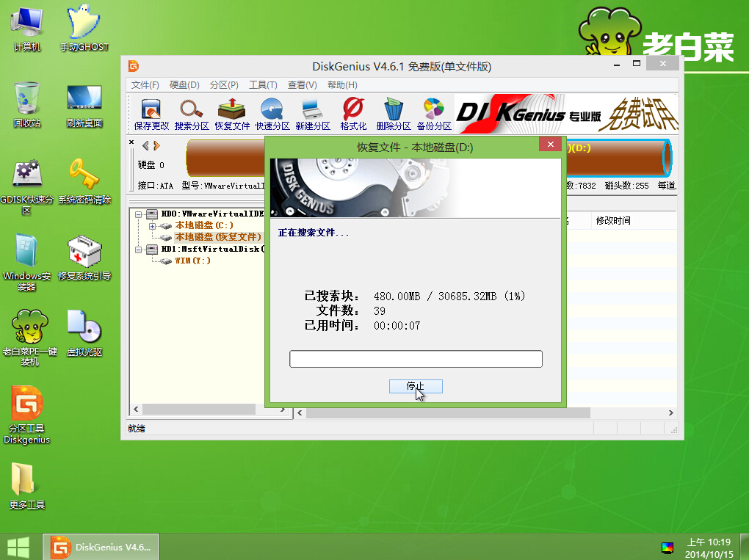Open the 硬盘(D) menu

[x=184, y=85]
